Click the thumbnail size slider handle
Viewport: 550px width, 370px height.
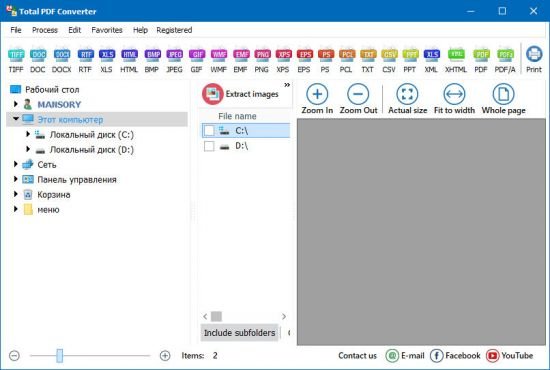pos(60,356)
